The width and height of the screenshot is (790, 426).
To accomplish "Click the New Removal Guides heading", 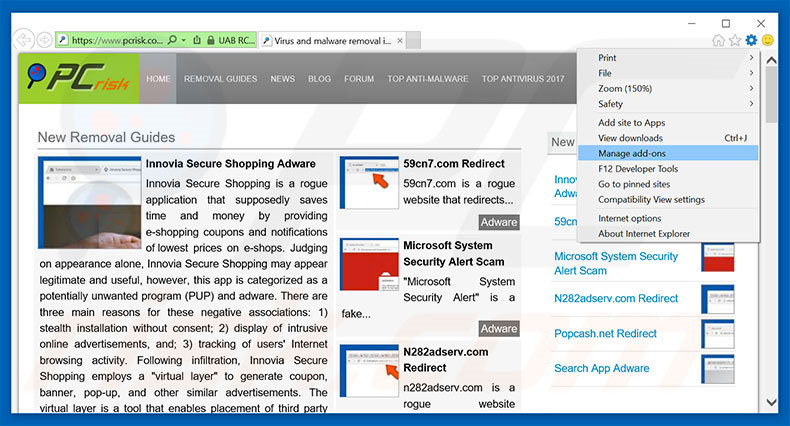I will (x=106, y=137).
